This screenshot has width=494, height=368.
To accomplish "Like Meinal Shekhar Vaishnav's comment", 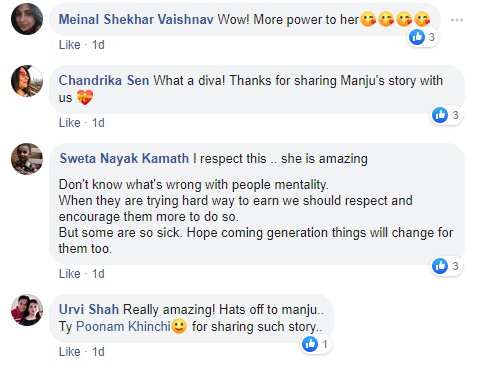I will tap(70, 45).
